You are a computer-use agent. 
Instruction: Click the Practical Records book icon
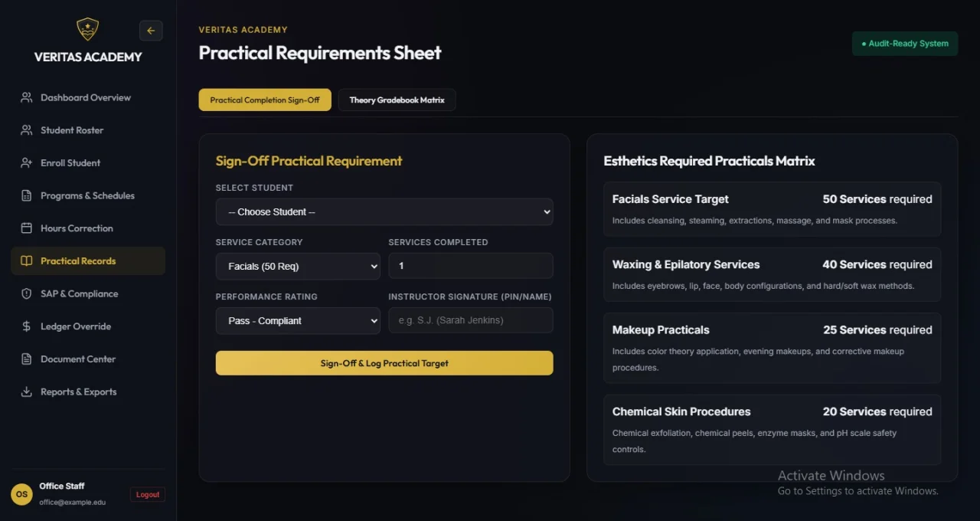(27, 261)
